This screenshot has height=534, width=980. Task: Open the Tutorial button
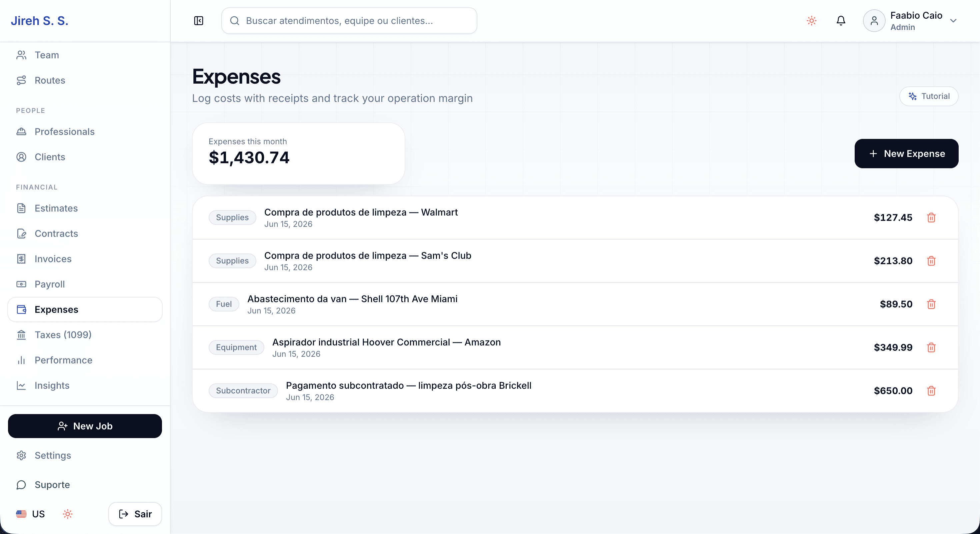929,96
